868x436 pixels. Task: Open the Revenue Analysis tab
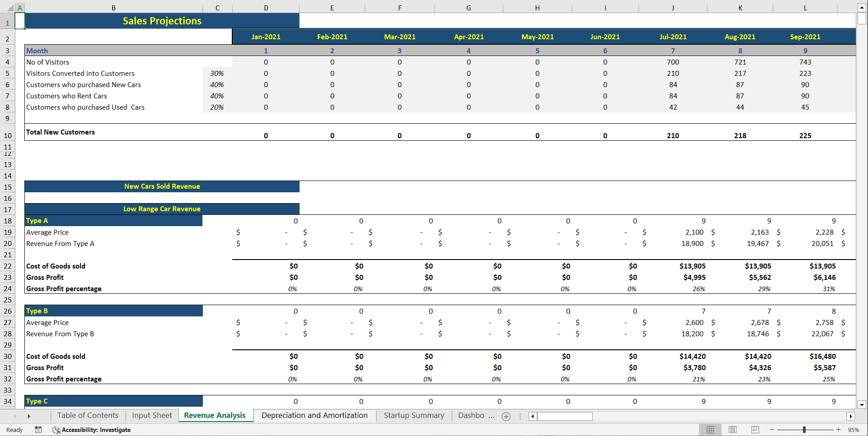[x=216, y=415]
